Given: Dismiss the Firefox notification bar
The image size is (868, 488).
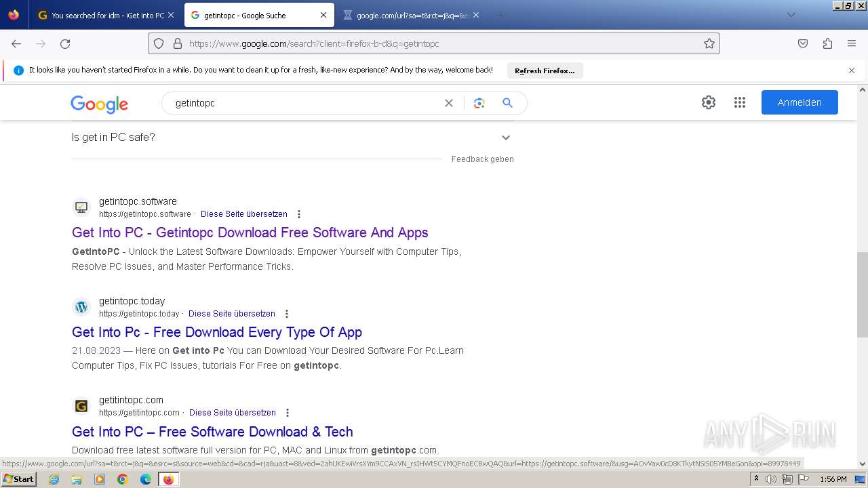Looking at the screenshot, I should (852, 70).
